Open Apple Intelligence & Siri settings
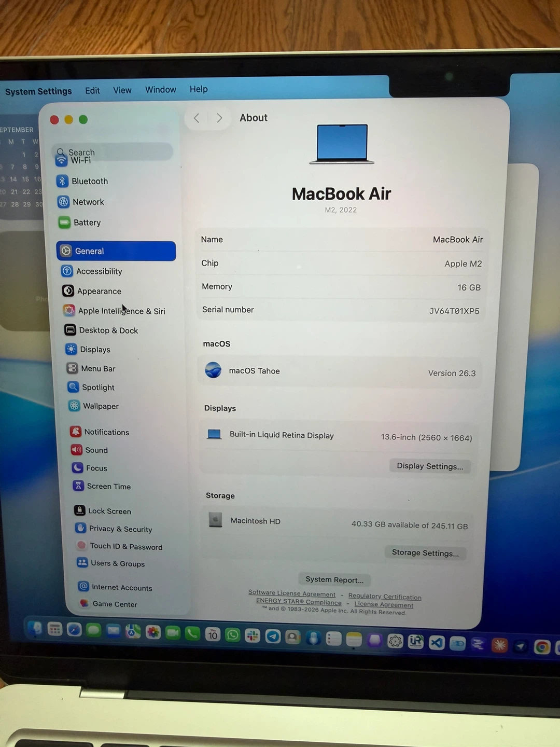 pyautogui.click(x=115, y=311)
